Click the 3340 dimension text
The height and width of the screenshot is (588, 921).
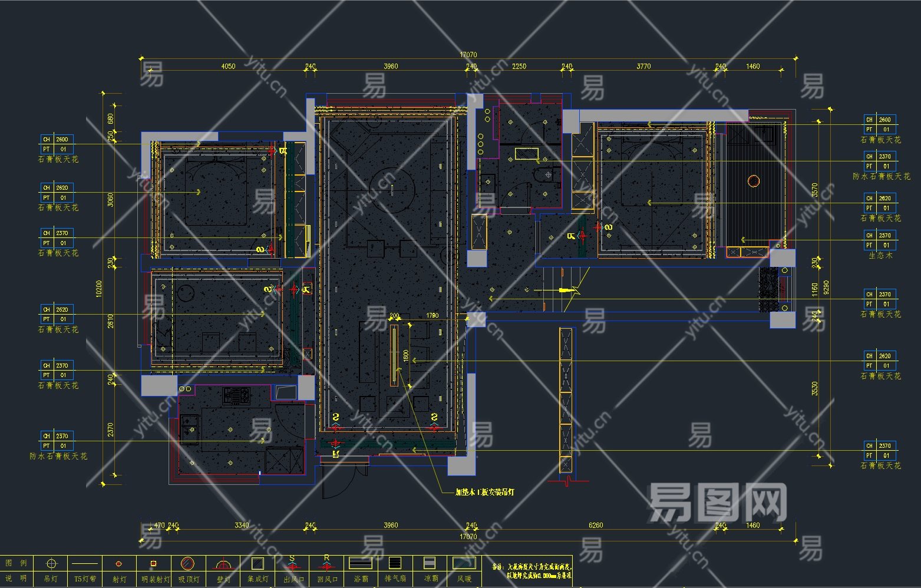coord(242,525)
